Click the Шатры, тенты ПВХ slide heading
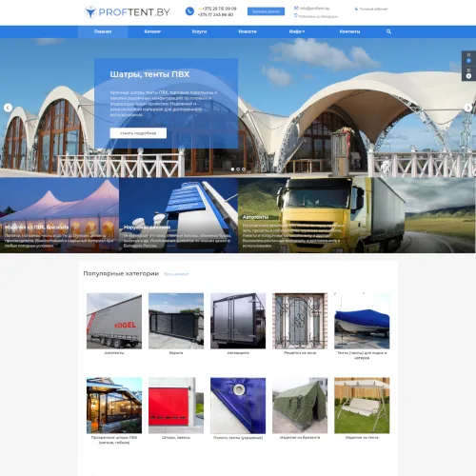The height and width of the screenshot is (476, 476). pyautogui.click(x=149, y=74)
